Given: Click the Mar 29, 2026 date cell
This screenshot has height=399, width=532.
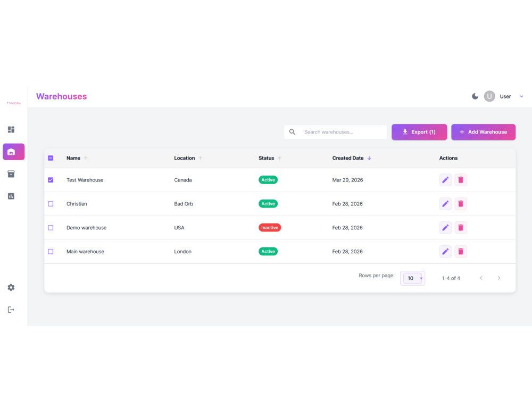Looking at the screenshot, I should [347, 180].
